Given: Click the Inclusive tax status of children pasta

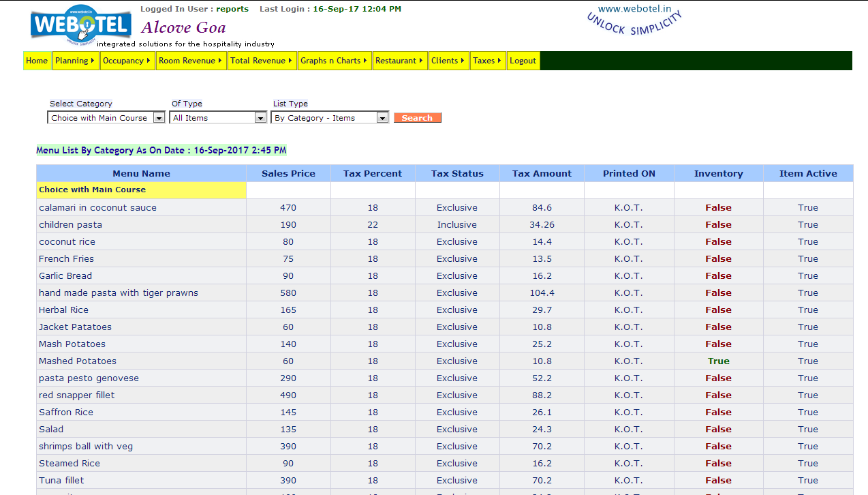Looking at the screenshot, I should pos(457,225).
